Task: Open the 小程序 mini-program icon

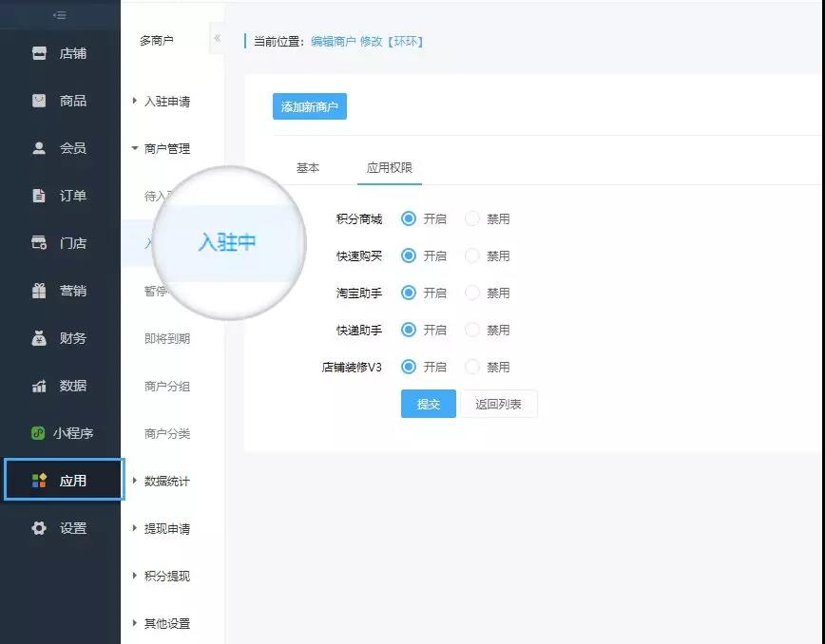Action: pyautogui.click(x=38, y=433)
